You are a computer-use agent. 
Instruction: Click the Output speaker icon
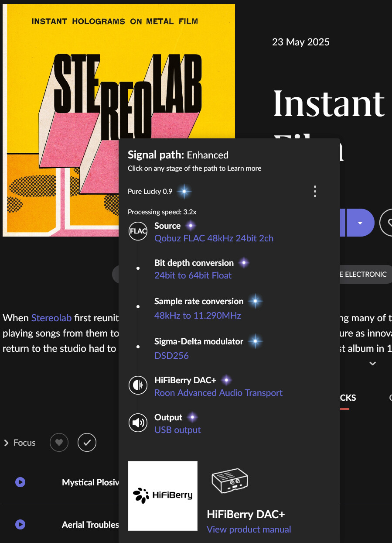[x=138, y=423]
